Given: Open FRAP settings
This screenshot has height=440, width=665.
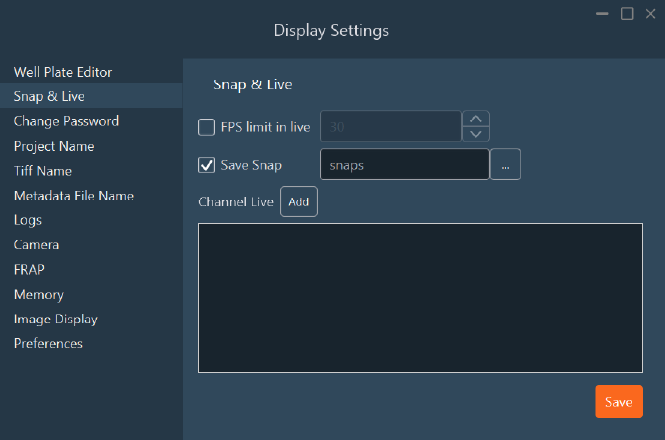Looking at the screenshot, I should click(29, 270).
